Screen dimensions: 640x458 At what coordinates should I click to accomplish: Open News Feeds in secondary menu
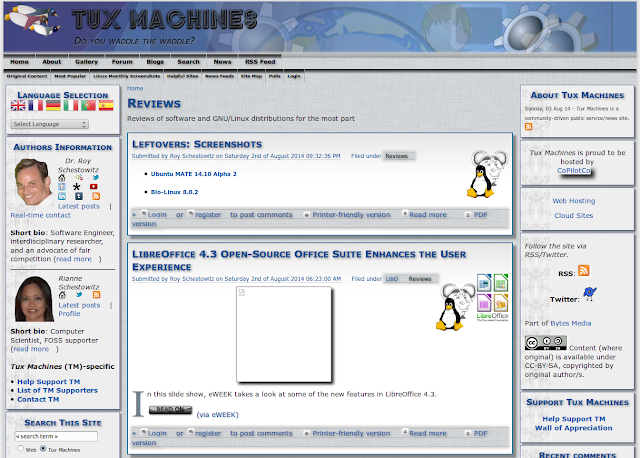point(219,76)
